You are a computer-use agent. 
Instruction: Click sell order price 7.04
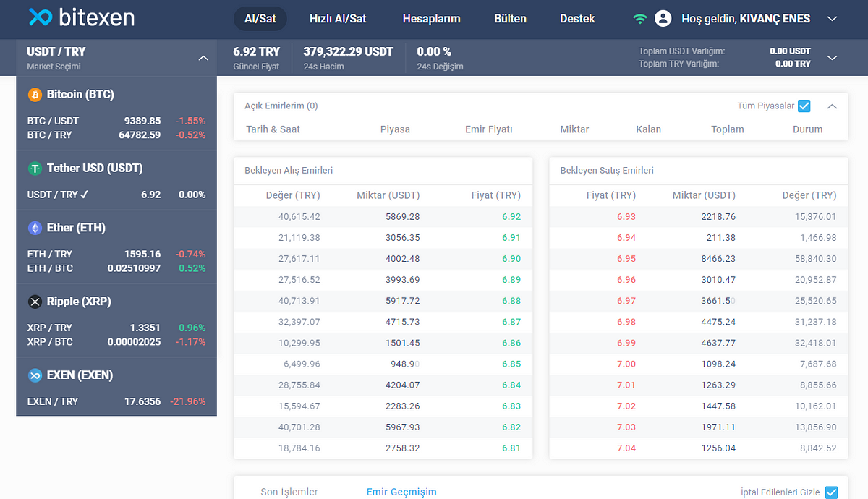coord(626,448)
